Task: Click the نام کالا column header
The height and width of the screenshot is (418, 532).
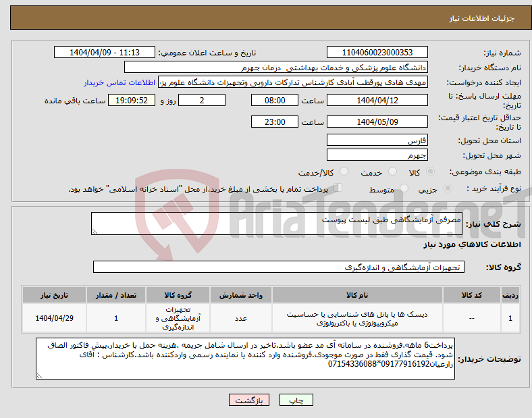Action: click(x=357, y=295)
